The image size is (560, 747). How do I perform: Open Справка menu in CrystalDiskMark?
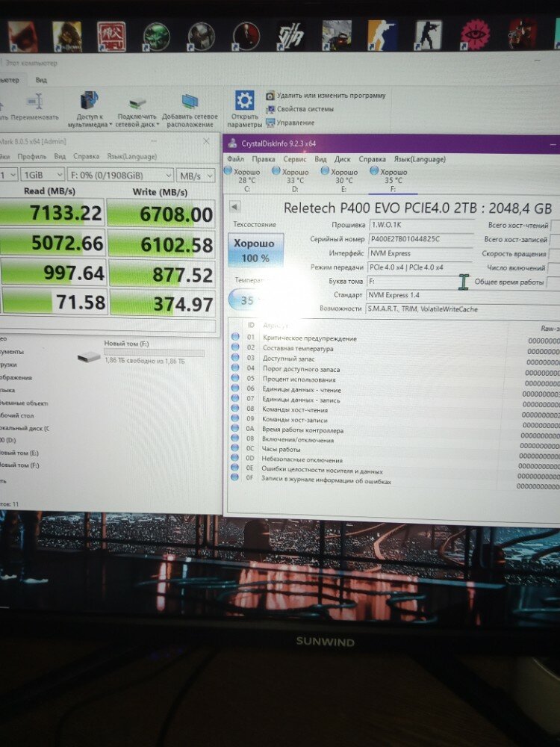(86, 156)
